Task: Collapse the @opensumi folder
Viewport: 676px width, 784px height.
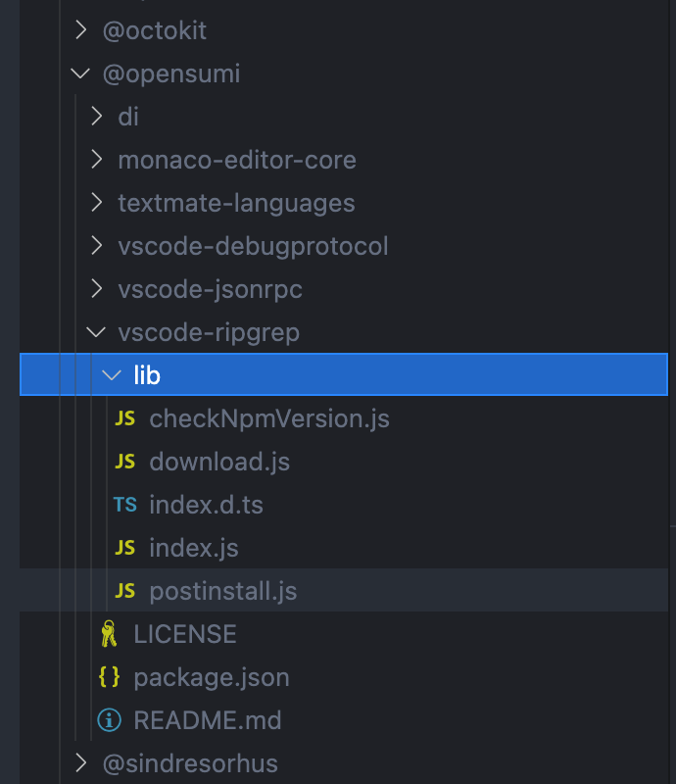Action: pyautogui.click(x=80, y=73)
